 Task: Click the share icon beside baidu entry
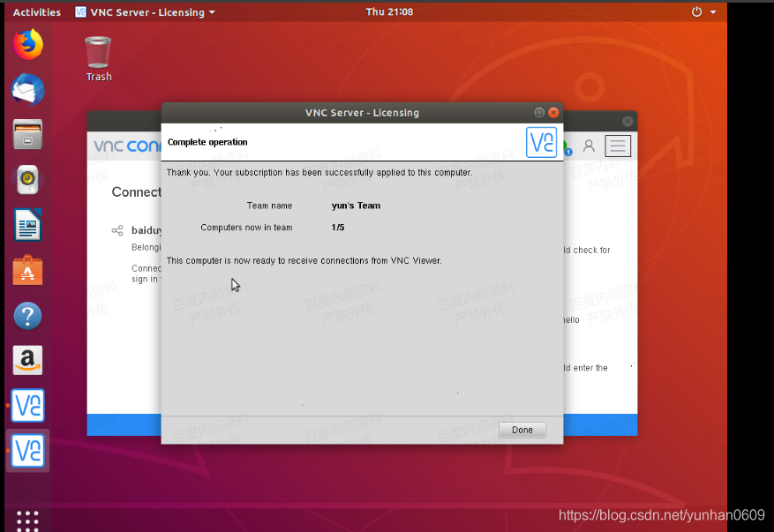(x=117, y=230)
